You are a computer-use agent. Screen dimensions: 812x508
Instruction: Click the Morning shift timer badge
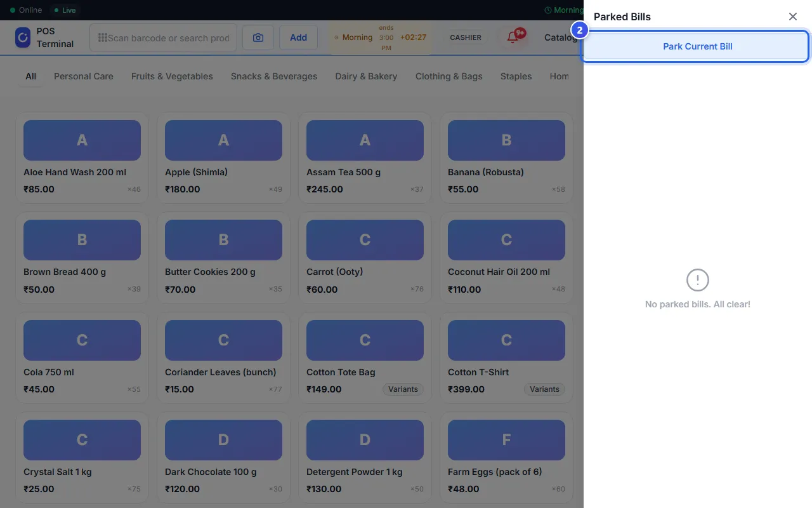pos(380,37)
